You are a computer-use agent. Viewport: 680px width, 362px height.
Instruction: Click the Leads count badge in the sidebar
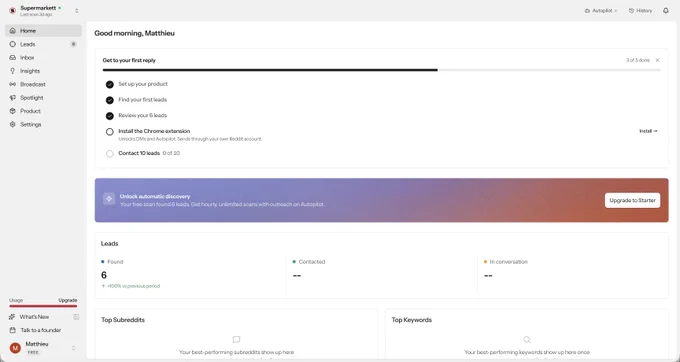click(73, 44)
